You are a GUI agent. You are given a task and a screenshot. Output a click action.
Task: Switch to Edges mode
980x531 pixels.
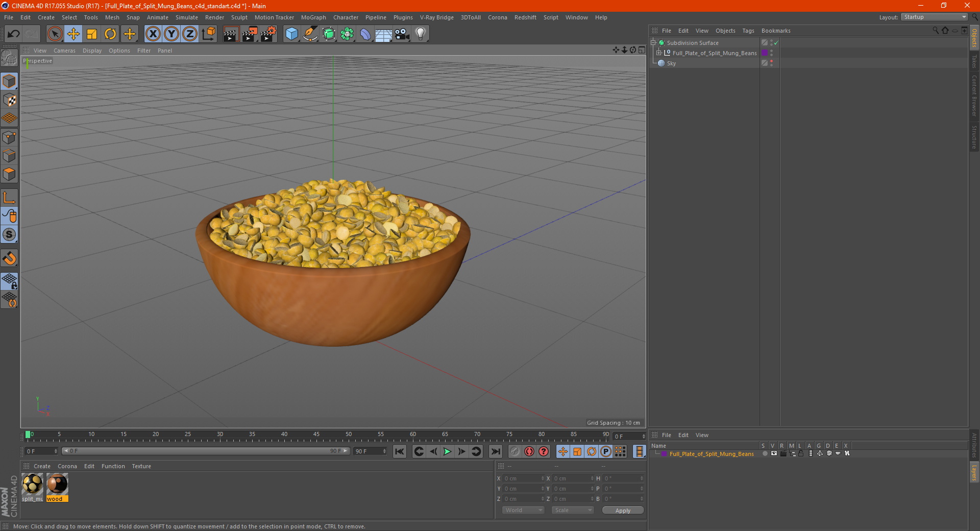pos(9,156)
